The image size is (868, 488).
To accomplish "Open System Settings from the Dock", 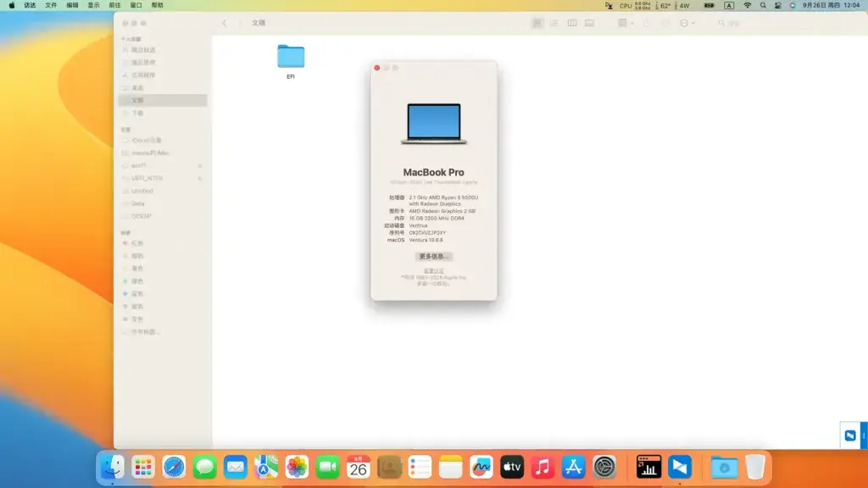I will pyautogui.click(x=604, y=468).
